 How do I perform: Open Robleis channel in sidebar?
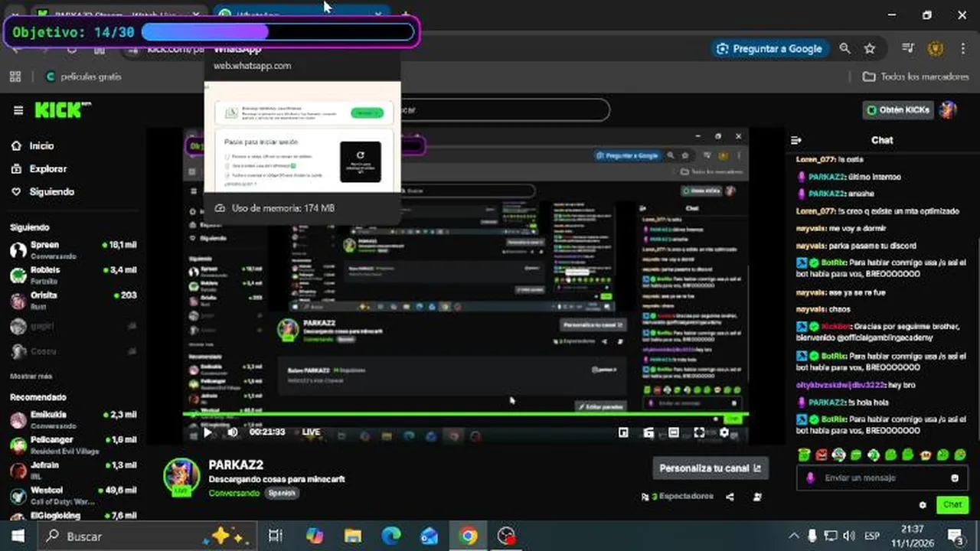73,275
